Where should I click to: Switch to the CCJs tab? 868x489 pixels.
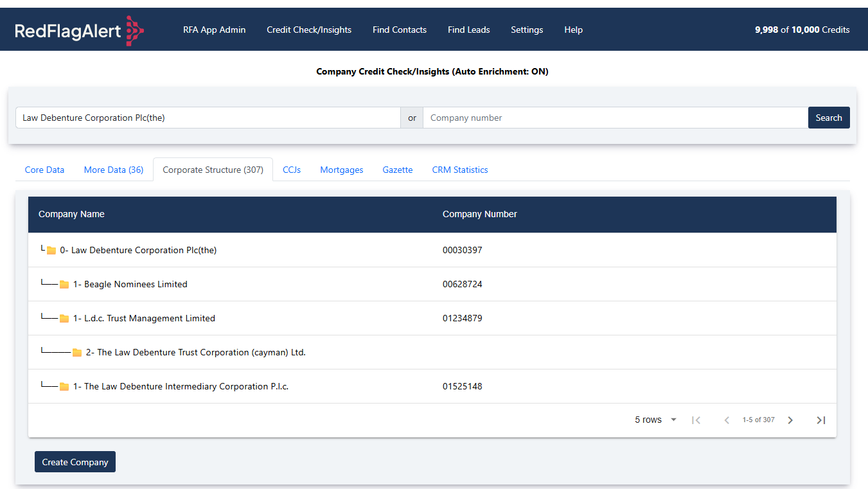(x=292, y=170)
